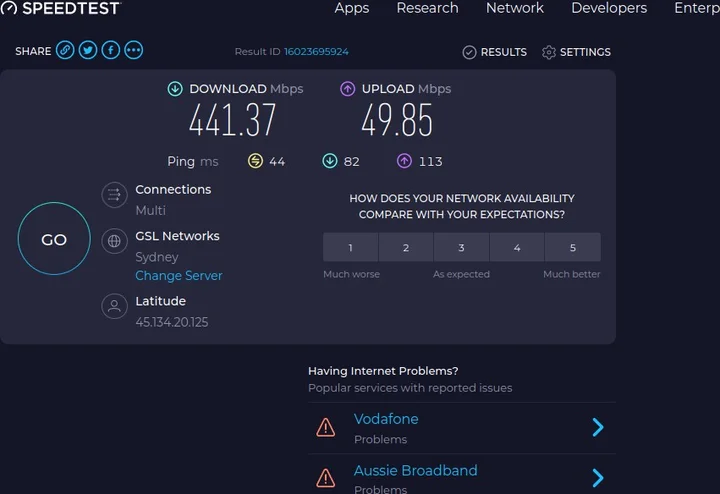Viewport: 720px width, 494px height.
Task: Open the RESULTS page
Action: click(504, 52)
